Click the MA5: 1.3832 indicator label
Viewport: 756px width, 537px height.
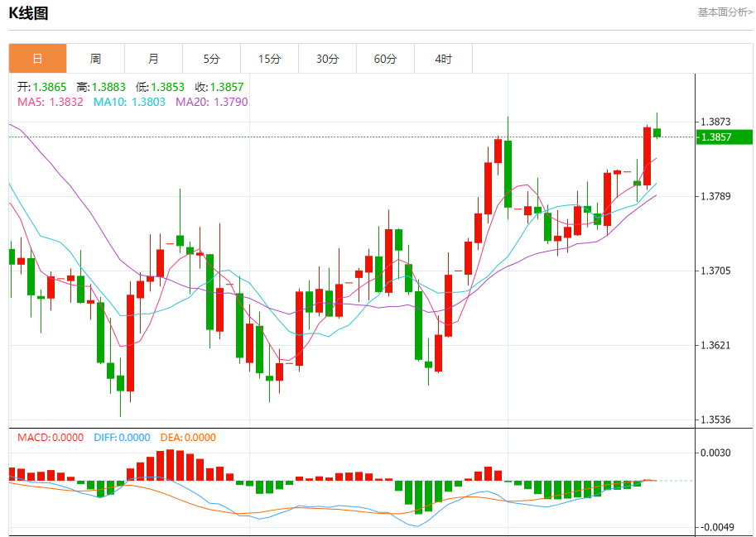tap(51, 102)
